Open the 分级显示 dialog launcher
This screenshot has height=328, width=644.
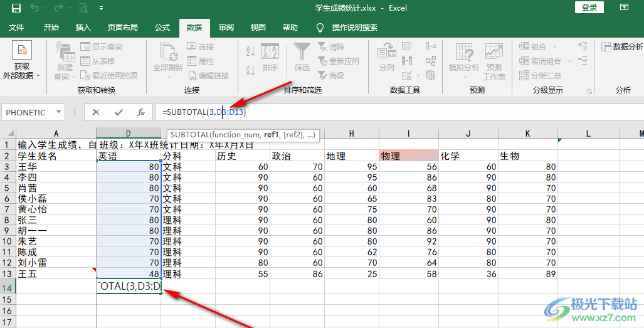pos(590,91)
